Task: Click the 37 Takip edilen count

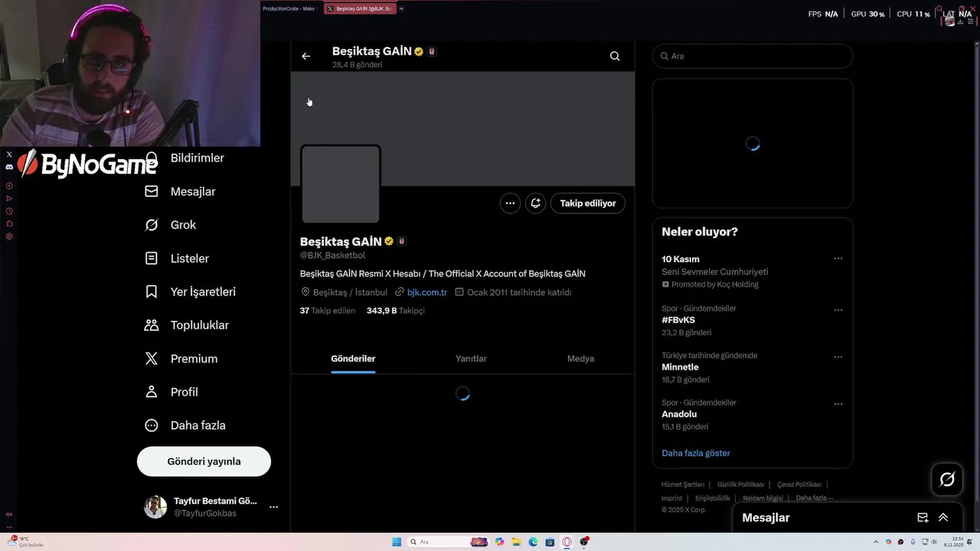Action: (328, 311)
